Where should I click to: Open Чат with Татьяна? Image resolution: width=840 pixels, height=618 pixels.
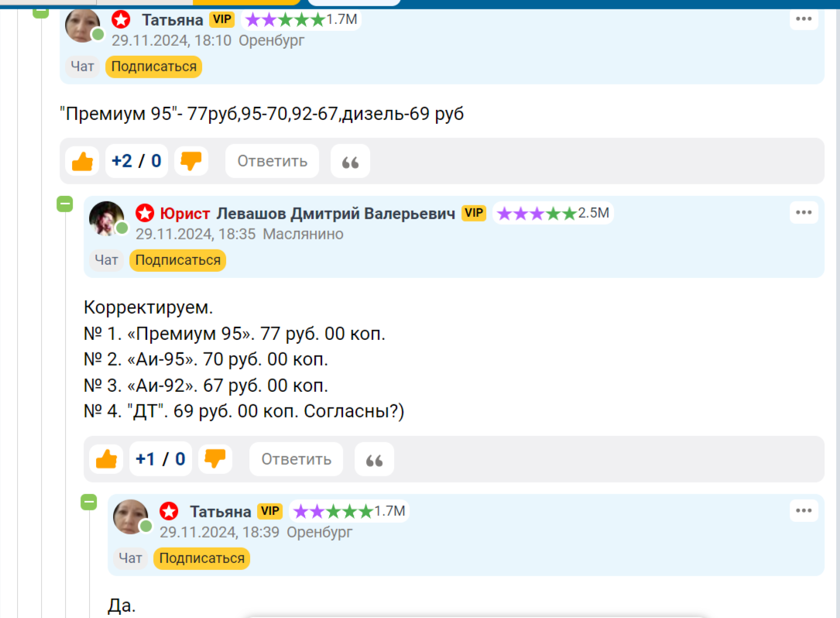click(81, 67)
